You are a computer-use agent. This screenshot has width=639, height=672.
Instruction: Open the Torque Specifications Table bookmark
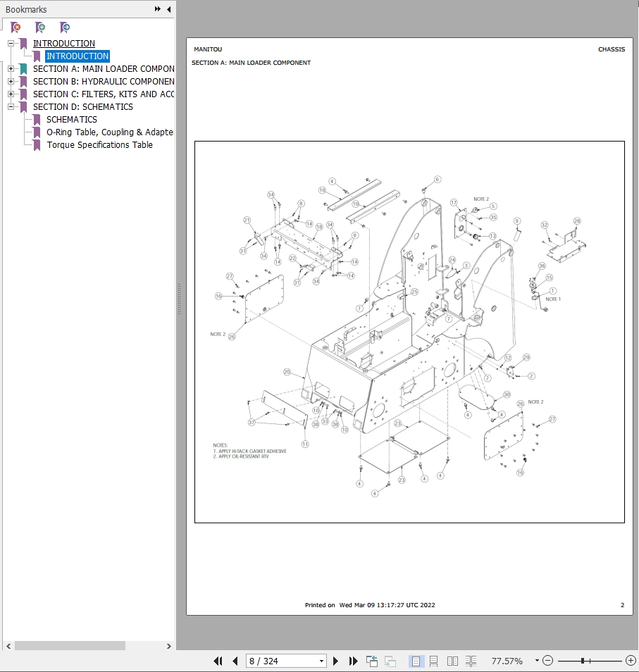pyautogui.click(x=99, y=145)
